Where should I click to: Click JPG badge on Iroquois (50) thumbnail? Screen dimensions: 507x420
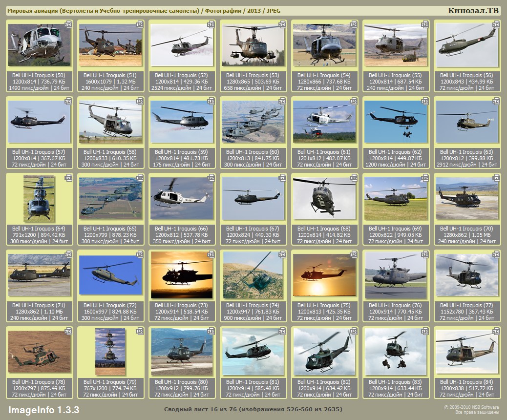coord(68,24)
